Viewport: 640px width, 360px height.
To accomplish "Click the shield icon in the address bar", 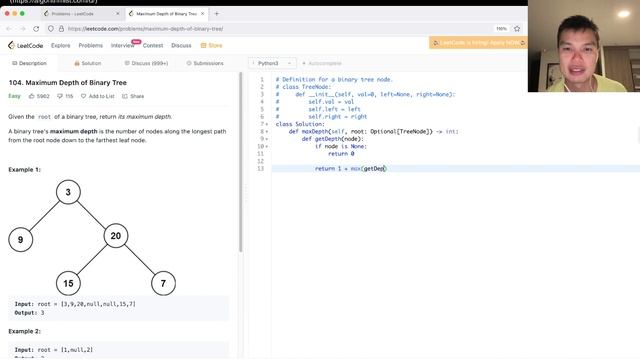I will (x=51, y=29).
